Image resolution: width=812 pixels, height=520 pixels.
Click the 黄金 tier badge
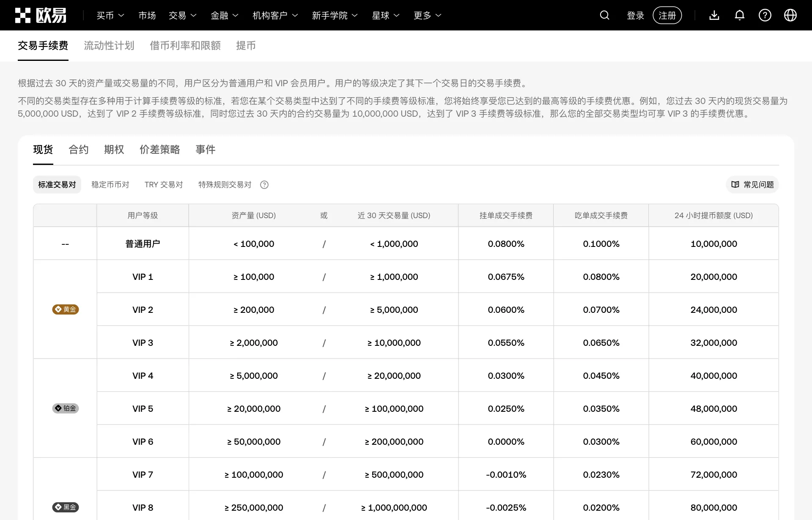click(66, 309)
